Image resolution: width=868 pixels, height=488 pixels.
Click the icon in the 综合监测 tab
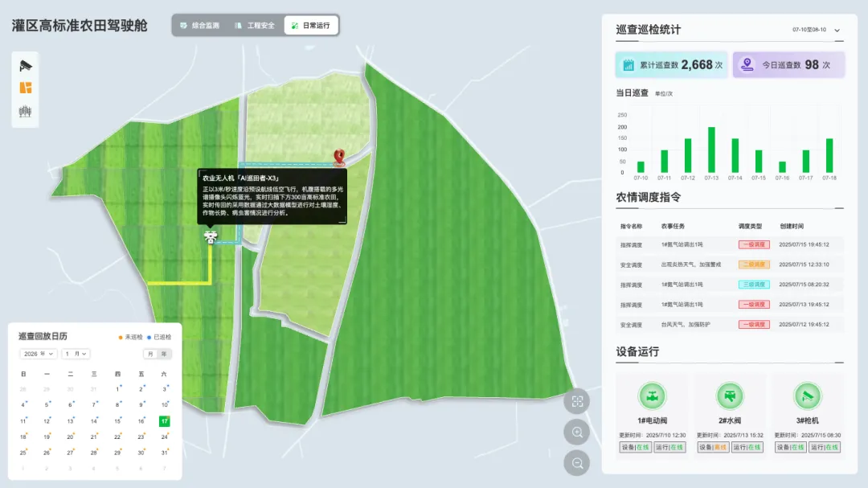[183, 26]
